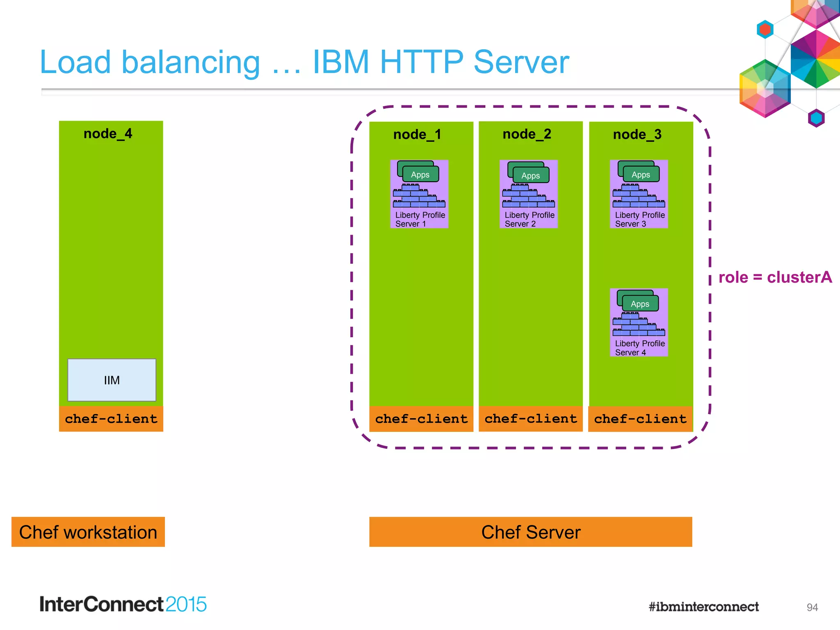Click the Liberty Profile Server 1 icon
Screen dimensions: 840x630
(x=419, y=194)
